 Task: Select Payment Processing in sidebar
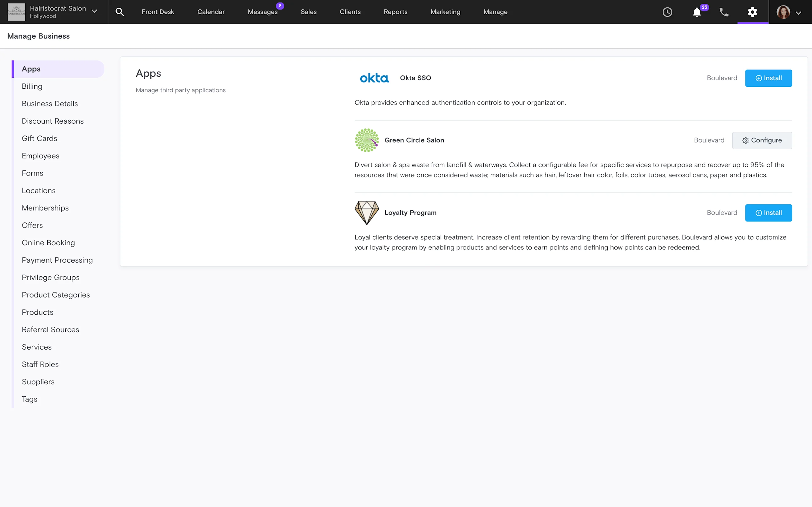click(x=57, y=260)
